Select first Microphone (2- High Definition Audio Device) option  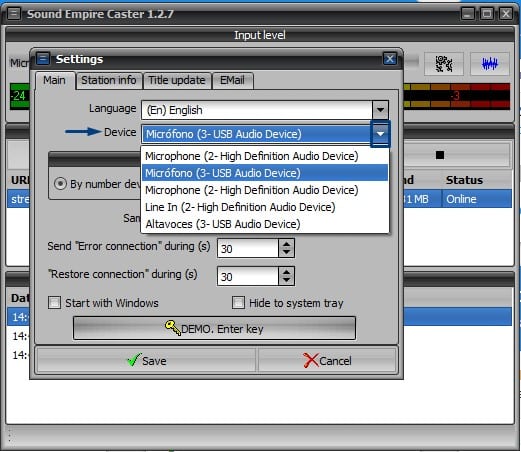(x=265, y=156)
